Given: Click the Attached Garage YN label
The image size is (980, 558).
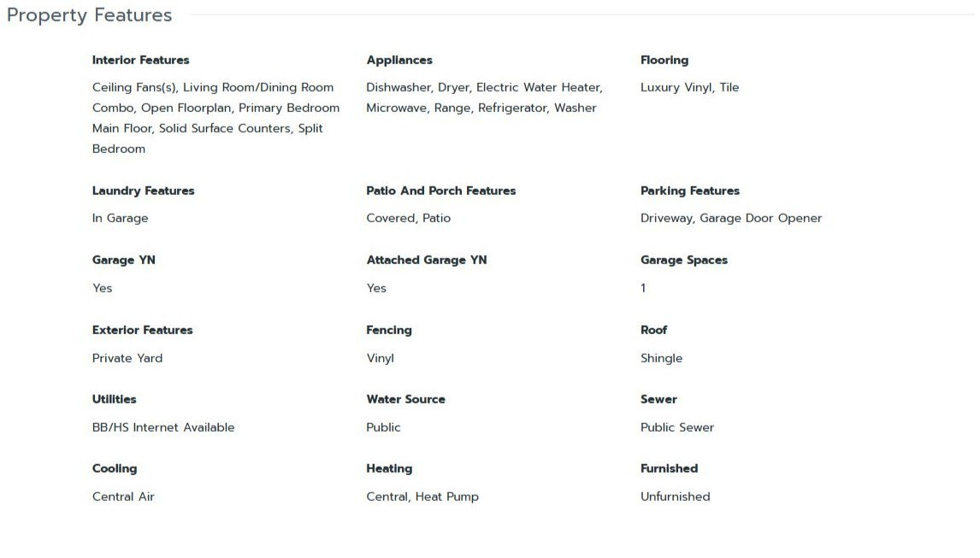Looking at the screenshot, I should point(426,260).
